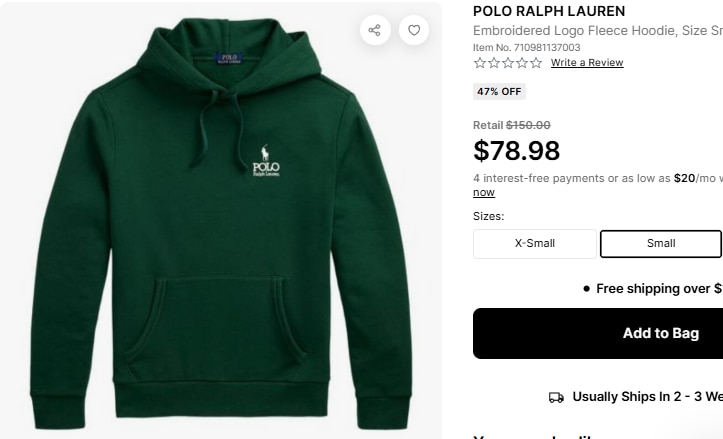
Task: Click the Embroidered Logo Fleece Hoodie title
Action: tap(598, 31)
